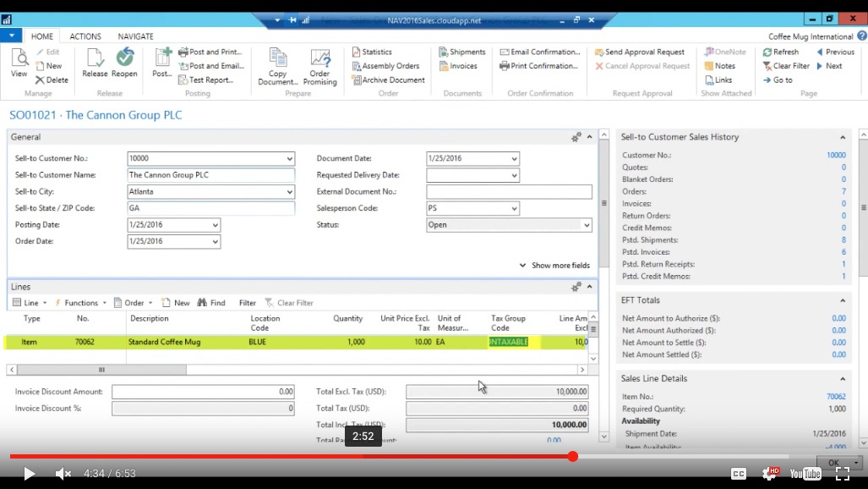Switch to the ACTIONS ribbon tab
Viewport: 868px width, 489px height.
tap(85, 36)
